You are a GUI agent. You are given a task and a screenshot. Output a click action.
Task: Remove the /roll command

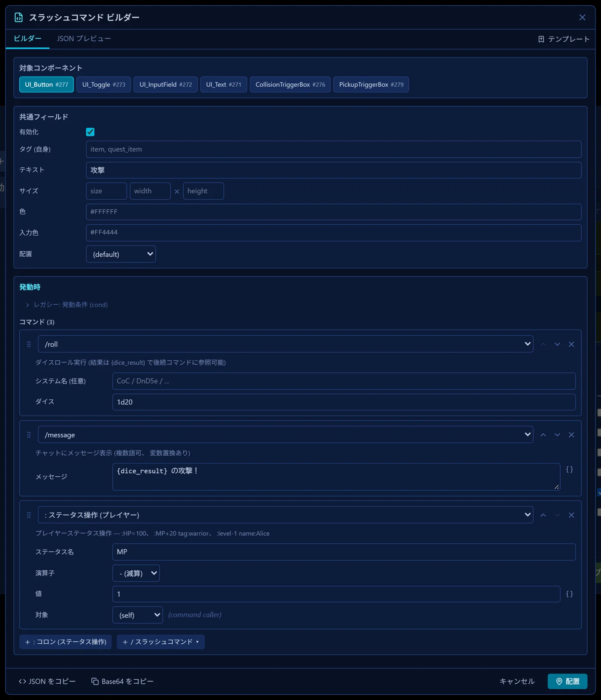(x=571, y=344)
